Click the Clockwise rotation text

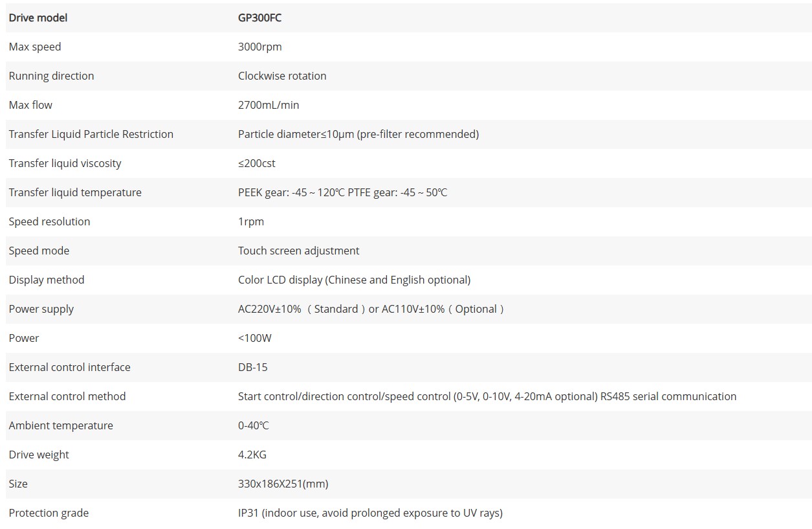(x=282, y=76)
